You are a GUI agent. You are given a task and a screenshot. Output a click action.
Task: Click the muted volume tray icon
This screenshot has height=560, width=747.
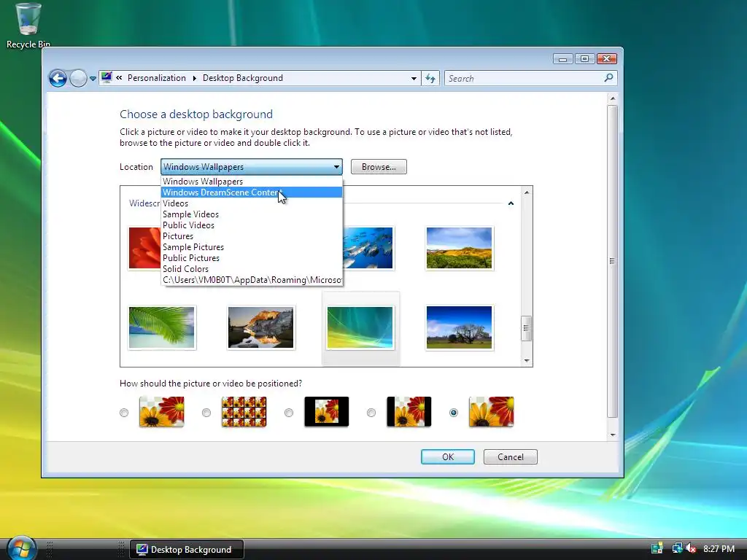(691, 548)
